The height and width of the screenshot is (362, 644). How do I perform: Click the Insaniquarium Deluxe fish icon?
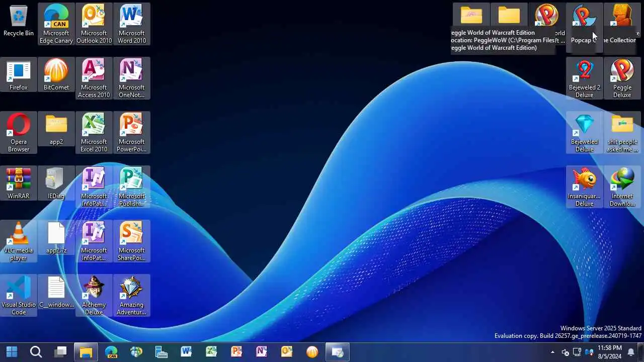tap(585, 187)
